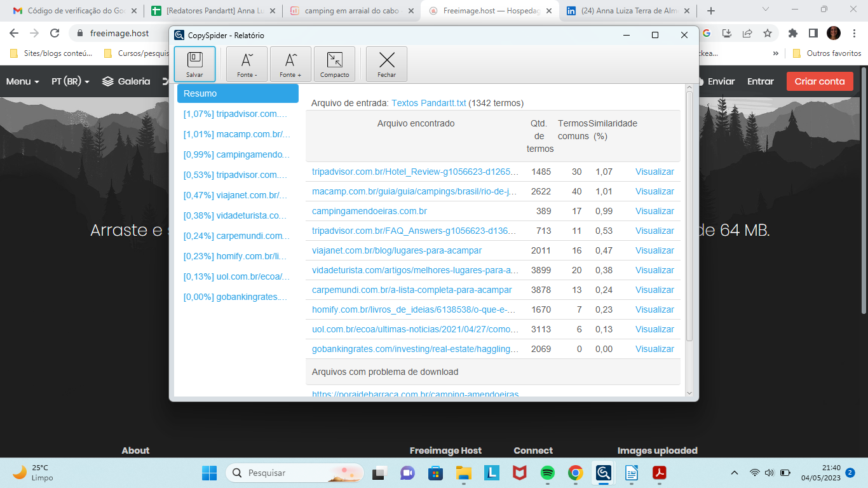Go back in Chrome history
Image resolution: width=868 pixels, height=488 pixels.
pyautogui.click(x=14, y=33)
